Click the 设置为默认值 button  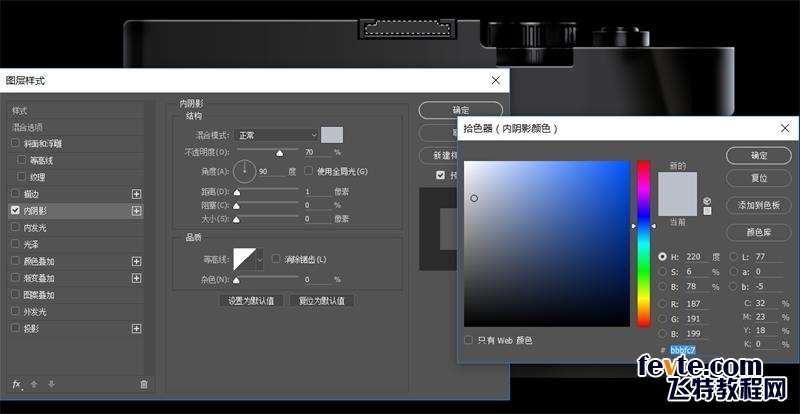(x=251, y=301)
